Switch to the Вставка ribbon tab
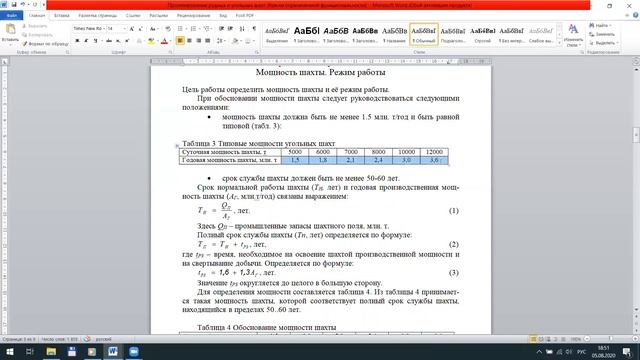This screenshot has height=360, width=640. point(62,16)
